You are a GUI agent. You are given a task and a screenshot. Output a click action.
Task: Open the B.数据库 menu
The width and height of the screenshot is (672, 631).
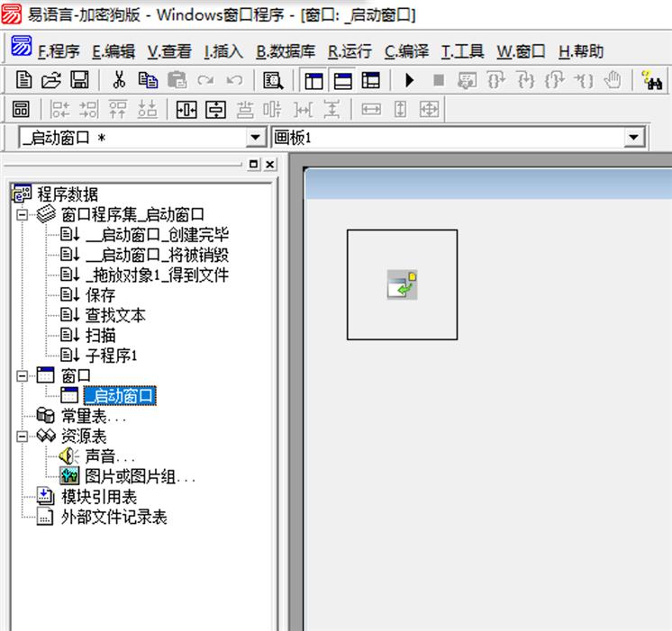click(x=286, y=51)
